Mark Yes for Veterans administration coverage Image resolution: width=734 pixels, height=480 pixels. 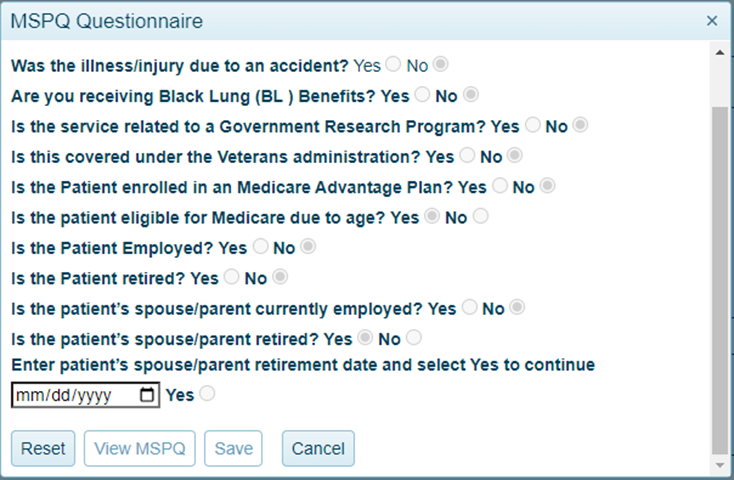[467, 156]
